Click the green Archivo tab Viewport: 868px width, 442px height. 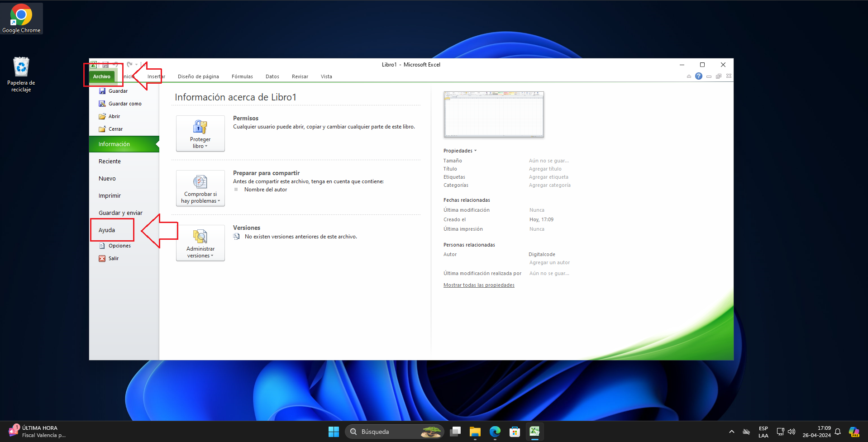(x=102, y=76)
